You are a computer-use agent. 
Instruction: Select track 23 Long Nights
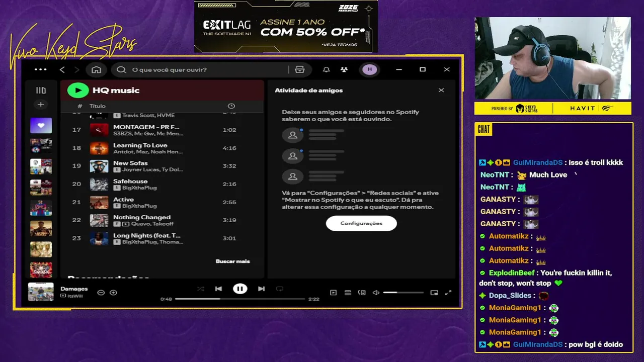click(162, 238)
